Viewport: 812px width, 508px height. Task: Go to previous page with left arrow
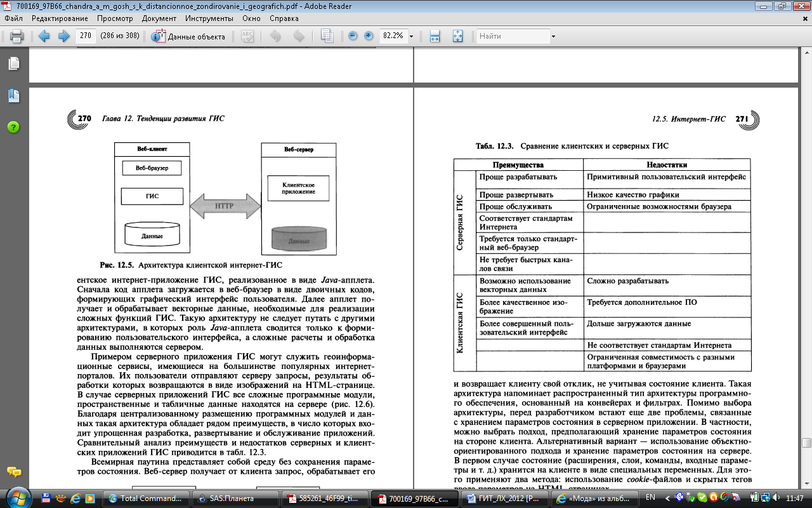tap(44, 36)
